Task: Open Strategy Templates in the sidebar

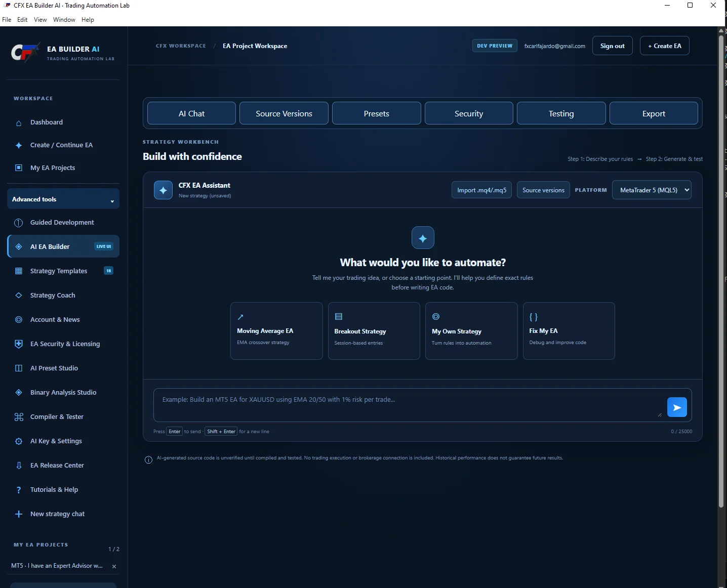Action: pyautogui.click(x=63, y=271)
